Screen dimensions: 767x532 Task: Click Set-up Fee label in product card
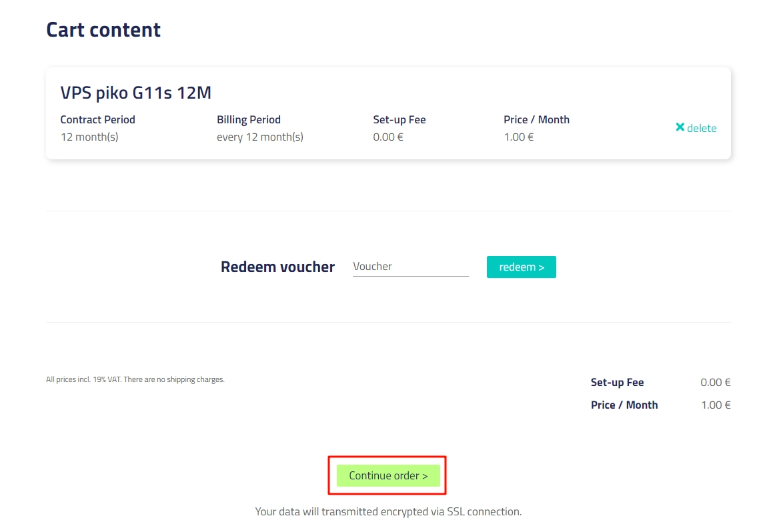click(400, 120)
